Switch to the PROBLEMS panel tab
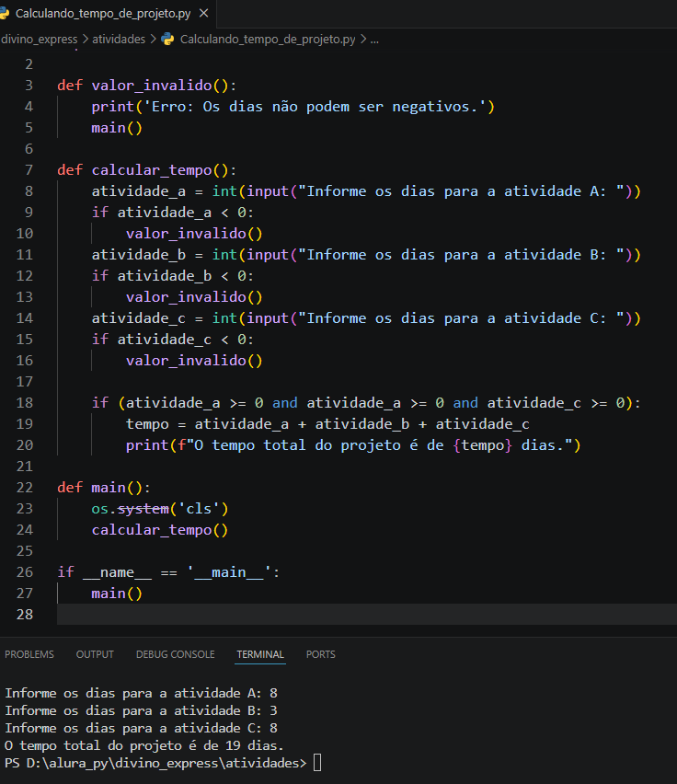This screenshot has width=677, height=784. tap(29, 654)
